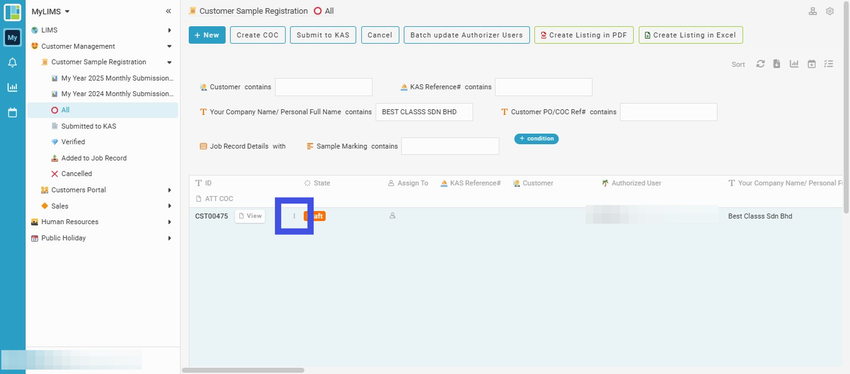
Task: Expand the LIMS menu group
Action: (x=102, y=30)
